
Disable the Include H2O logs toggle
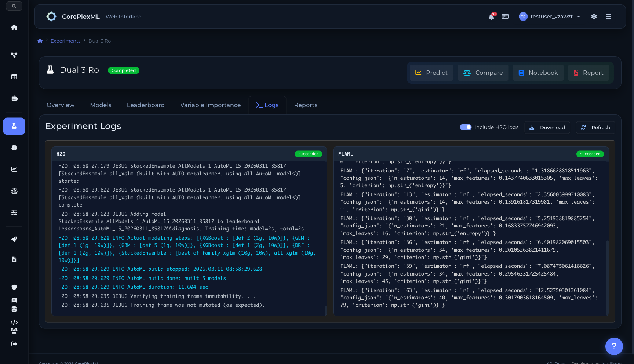tap(465, 127)
